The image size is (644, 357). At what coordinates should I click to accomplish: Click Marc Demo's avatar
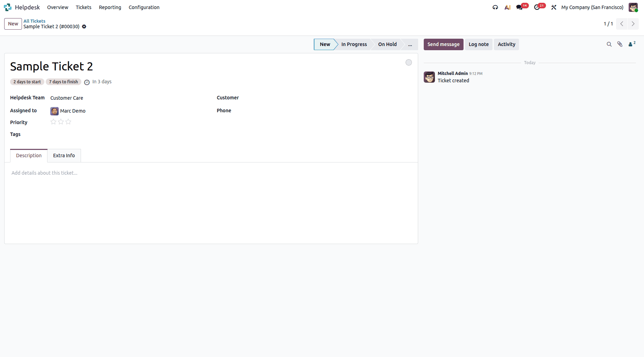[54, 111]
